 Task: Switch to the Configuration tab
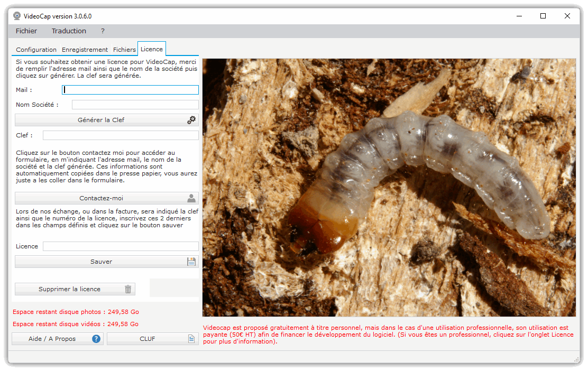(x=36, y=50)
